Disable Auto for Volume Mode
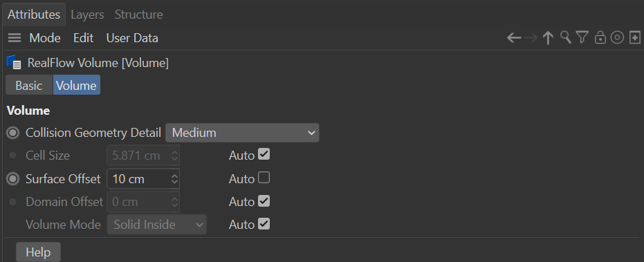The image size is (644, 262). [x=264, y=224]
